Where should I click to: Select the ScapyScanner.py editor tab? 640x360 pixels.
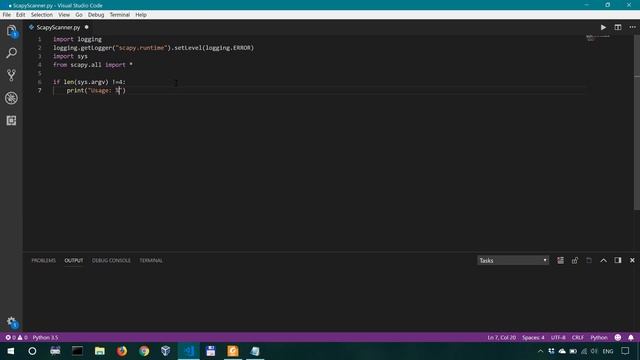click(58, 27)
